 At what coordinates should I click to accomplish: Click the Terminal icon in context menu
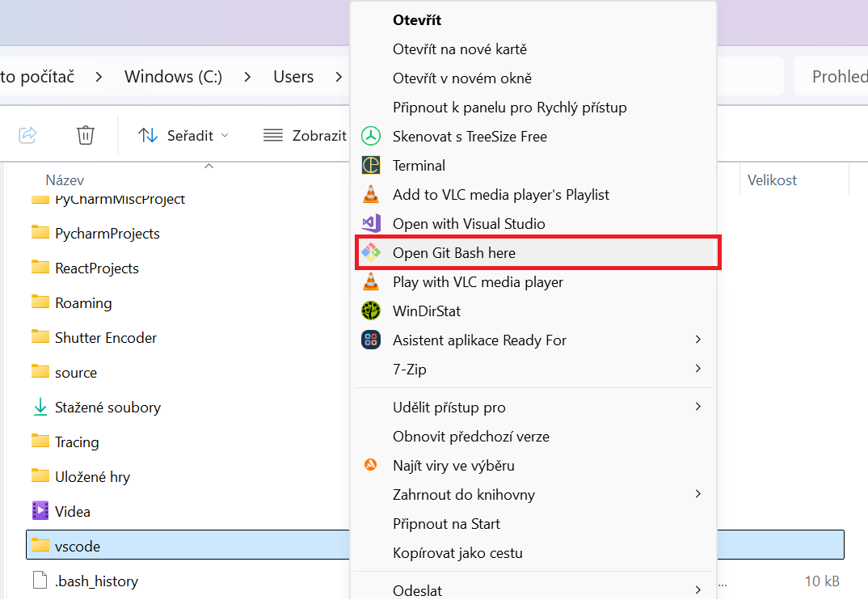[x=370, y=165]
